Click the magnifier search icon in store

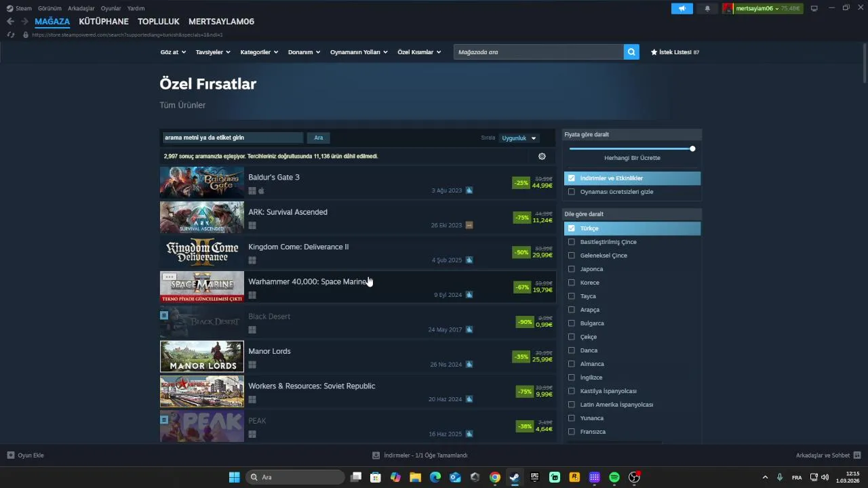[631, 52]
